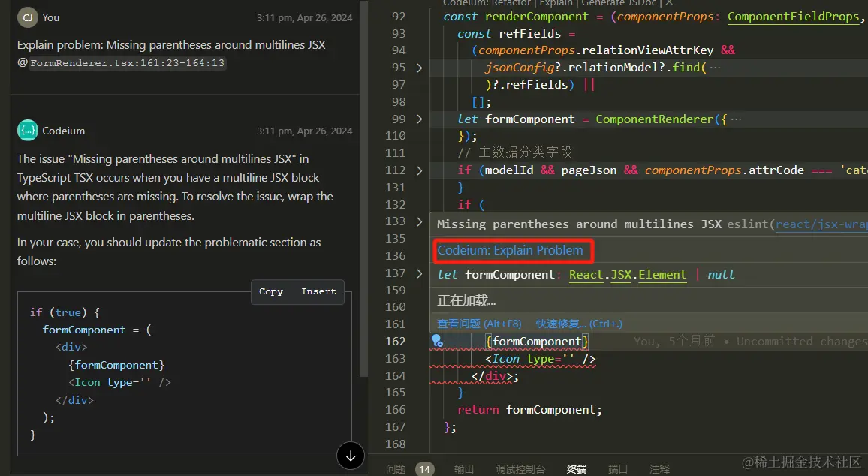Open the 问题 panel tab
Viewport: 868px width, 476px height.
click(x=396, y=469)
